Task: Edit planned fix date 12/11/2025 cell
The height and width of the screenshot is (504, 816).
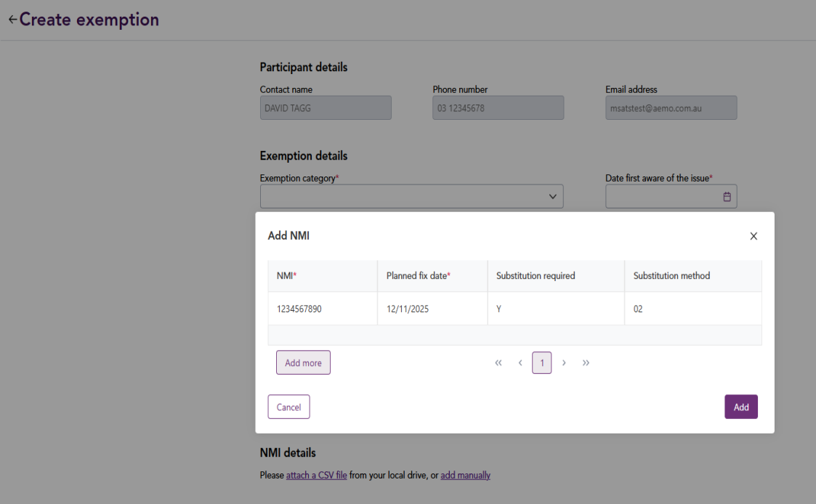Action: [x=432, y=309]
